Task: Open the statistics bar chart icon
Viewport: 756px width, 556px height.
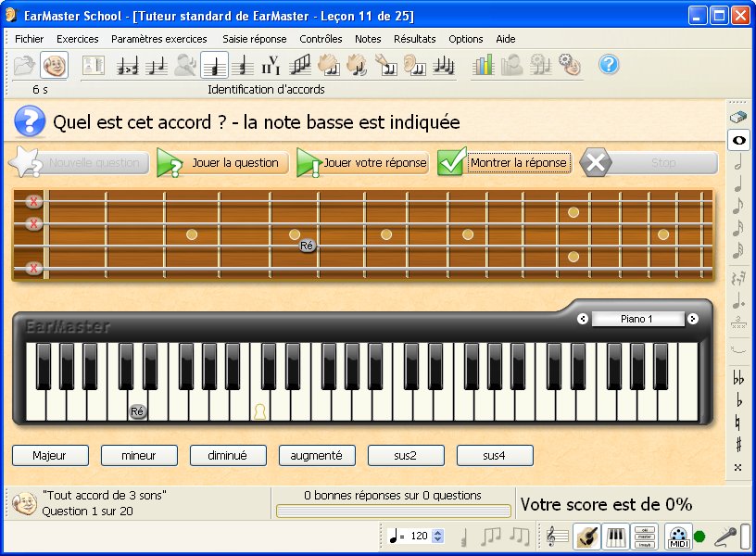Action: click(484, 65)
